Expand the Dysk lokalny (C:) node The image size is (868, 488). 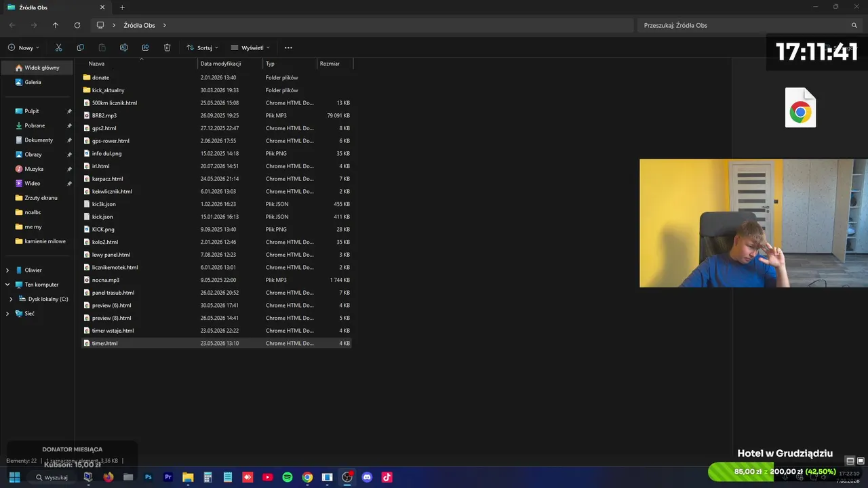[11, 299]
